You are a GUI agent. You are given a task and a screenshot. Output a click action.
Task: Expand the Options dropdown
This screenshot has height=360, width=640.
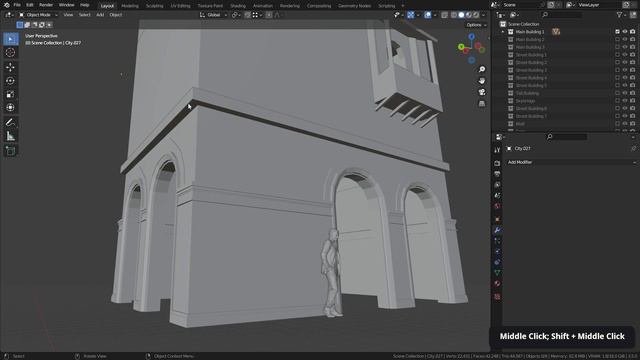pyautogui.click(x=476, y=25)
